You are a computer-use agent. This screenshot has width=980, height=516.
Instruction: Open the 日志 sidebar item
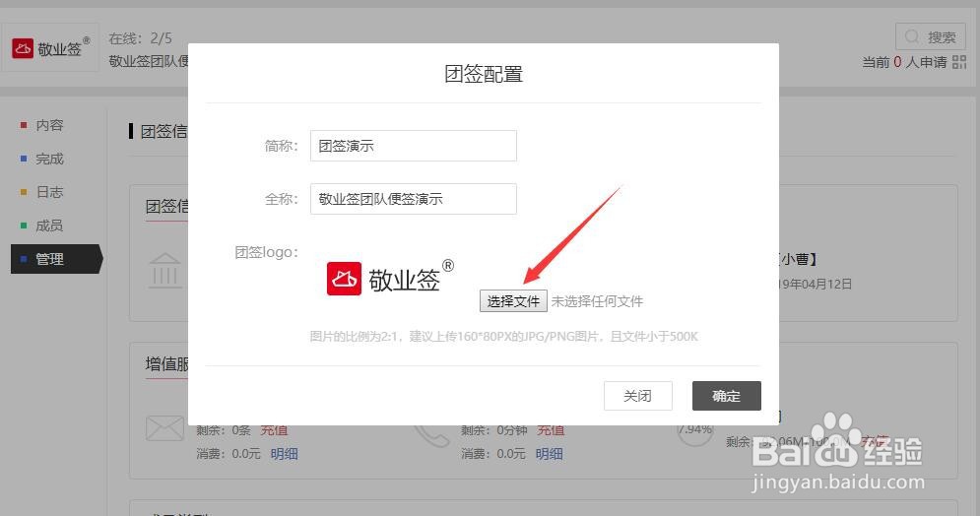point(49,192)
